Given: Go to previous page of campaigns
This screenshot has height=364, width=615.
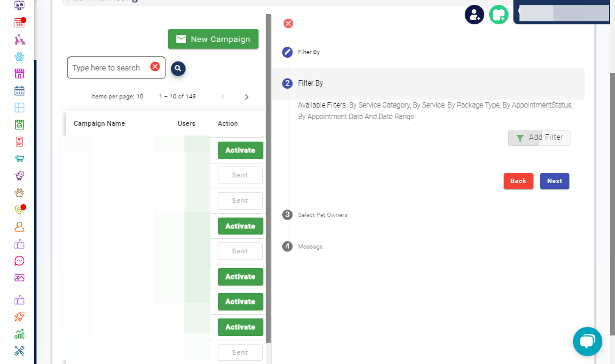Looking at the screenshot, I should 223,97.
